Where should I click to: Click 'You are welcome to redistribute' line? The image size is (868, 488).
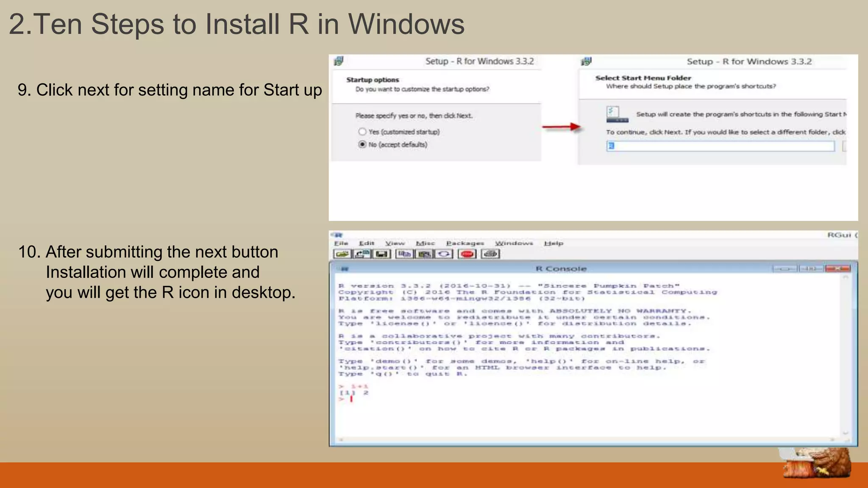coord(524,317)
